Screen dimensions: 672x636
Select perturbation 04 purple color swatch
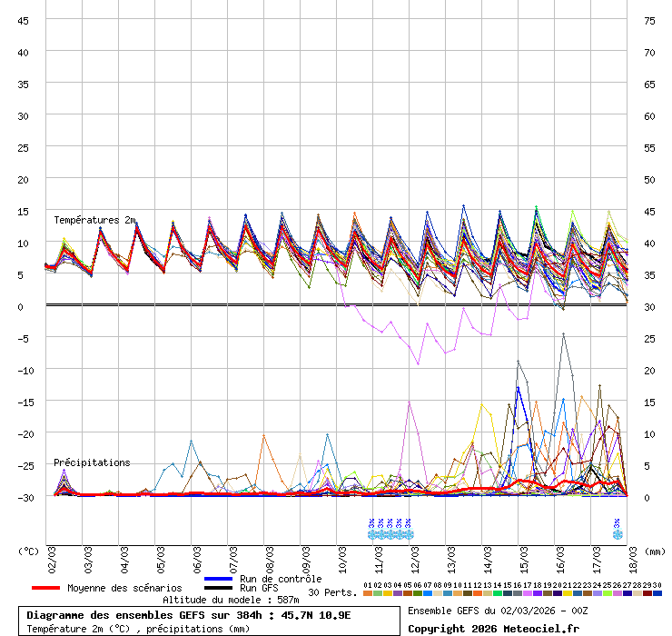pos(398,593)
